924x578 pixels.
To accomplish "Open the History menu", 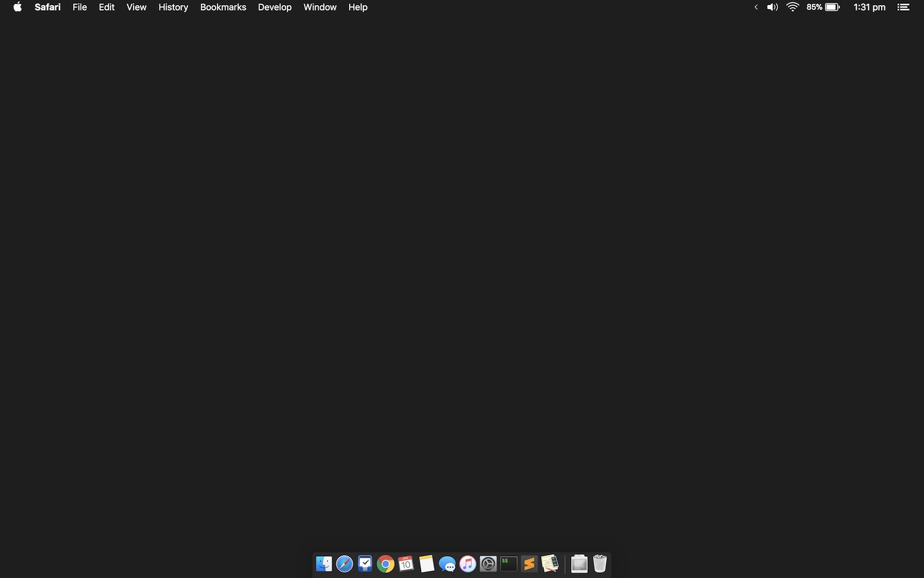I will click(173, 7).
